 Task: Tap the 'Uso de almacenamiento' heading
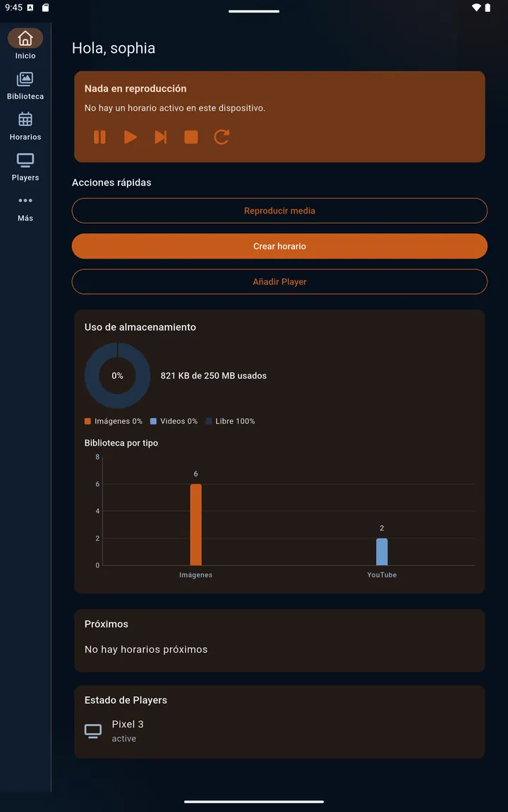pos(140,327)
